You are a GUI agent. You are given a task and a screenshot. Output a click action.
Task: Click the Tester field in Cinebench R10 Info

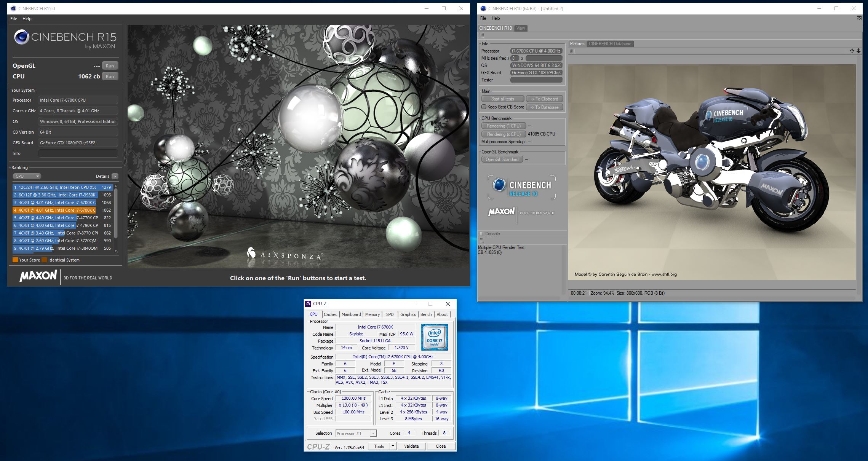[536, 80]
